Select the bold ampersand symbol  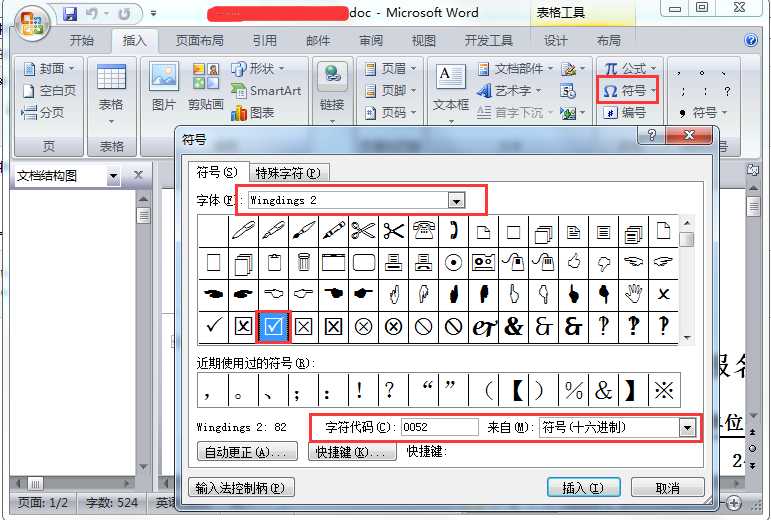click(513, 326)
